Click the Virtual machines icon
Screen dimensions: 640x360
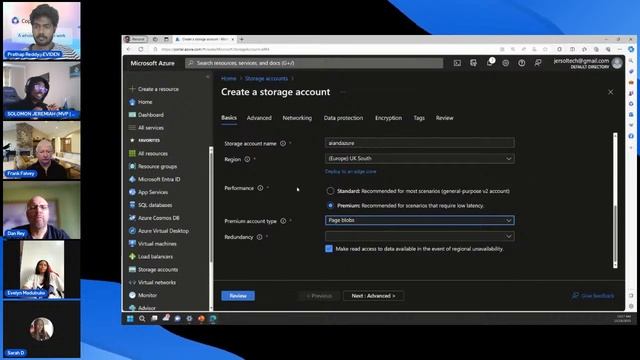pos(132,244)
